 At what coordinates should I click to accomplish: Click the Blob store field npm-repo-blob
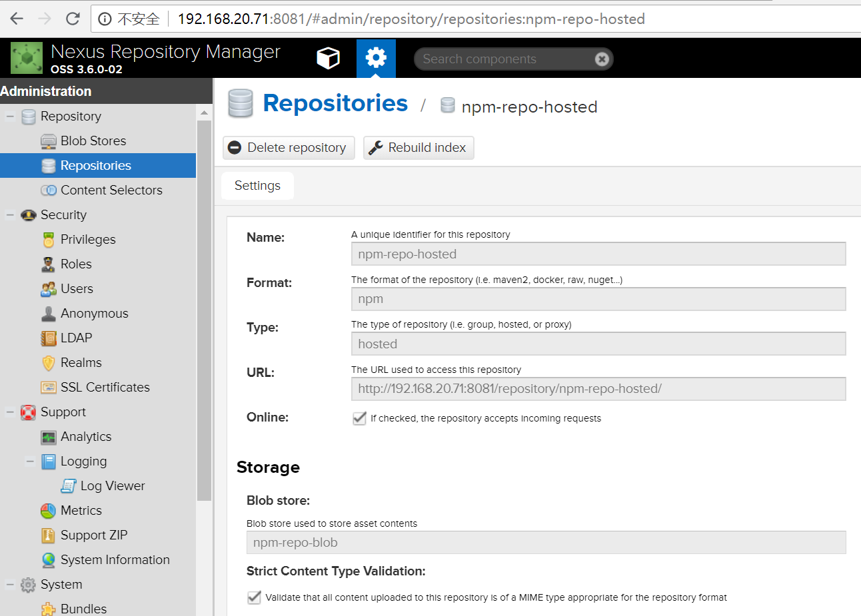pyautogui.click(x=546, y=543)
